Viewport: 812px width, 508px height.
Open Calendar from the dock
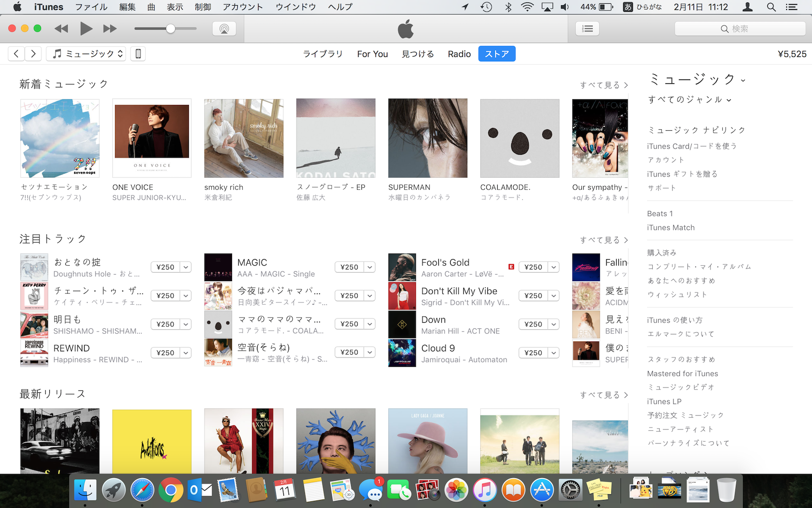[x=285, y=490]
